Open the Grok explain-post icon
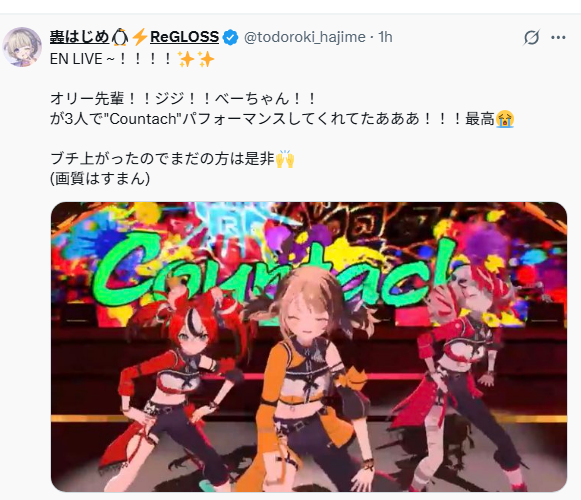Image resolution: width=581 pixels, height=500 pixels. click(x=531, y=37)
